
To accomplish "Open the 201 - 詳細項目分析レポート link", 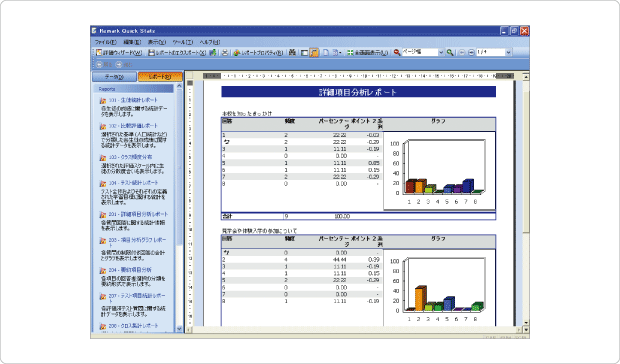I will coord(138,214).
